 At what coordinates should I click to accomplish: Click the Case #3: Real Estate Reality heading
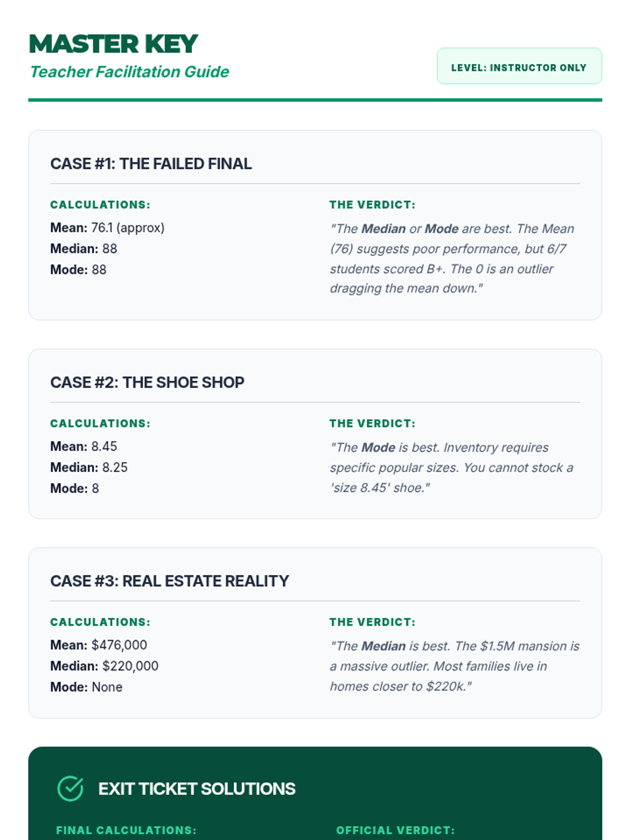[170, 581]
